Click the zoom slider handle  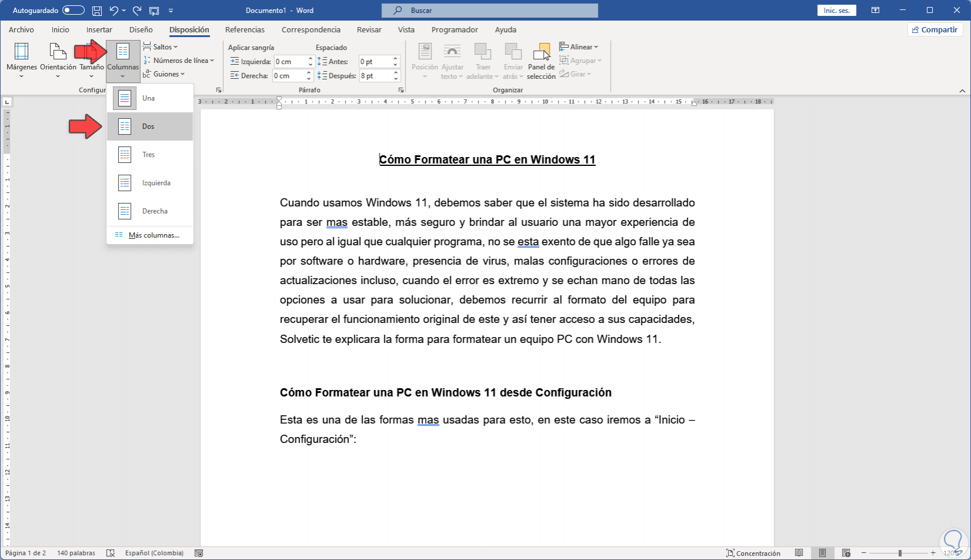900,553
